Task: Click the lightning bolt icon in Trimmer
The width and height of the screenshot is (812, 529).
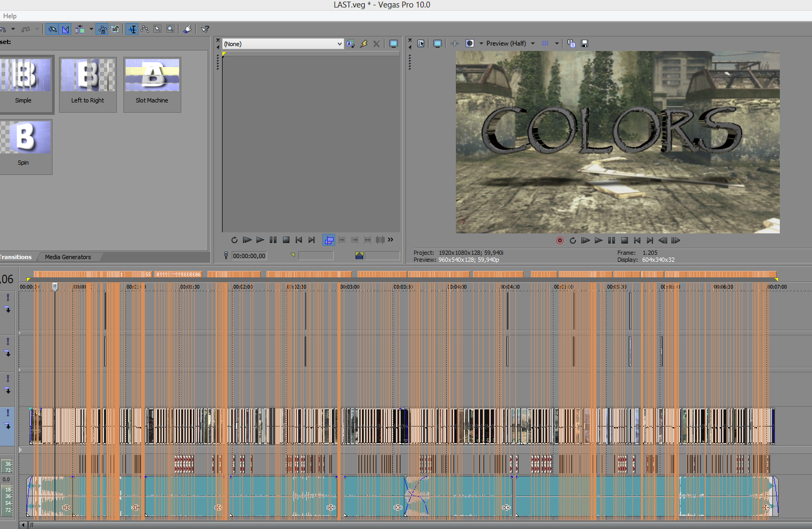Action: click(x=364, y=44)
